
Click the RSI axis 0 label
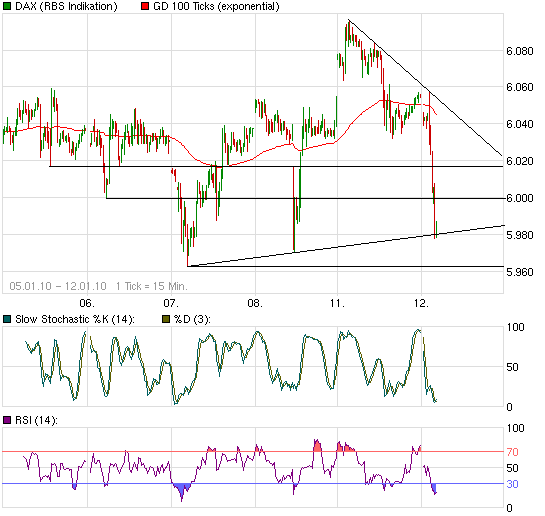[509, 508]
